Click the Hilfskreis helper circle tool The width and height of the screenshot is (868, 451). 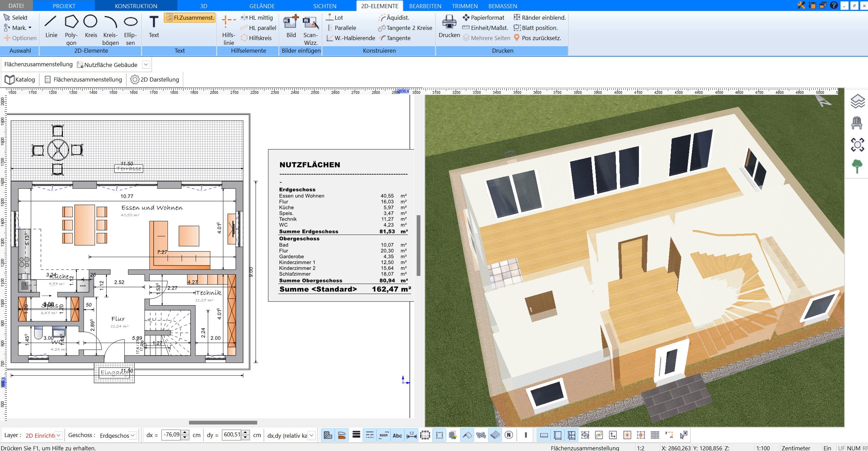click(256, 38)
